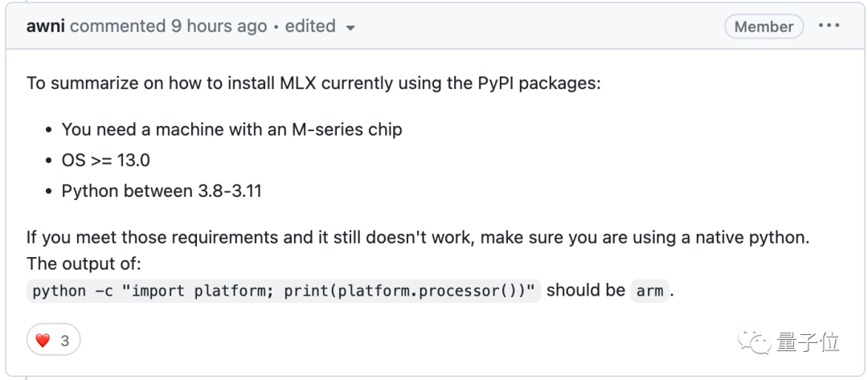Click the reaction count number 3
This screenshot has width=868, height=380.
[65, 341]
